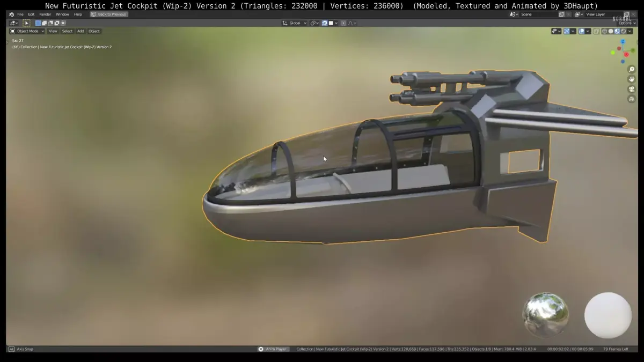Image resolution: width=644 pixels, height=362 pixels.
Task: Choose the Subtract selection mode icon
Action: [x=50, y=23]
